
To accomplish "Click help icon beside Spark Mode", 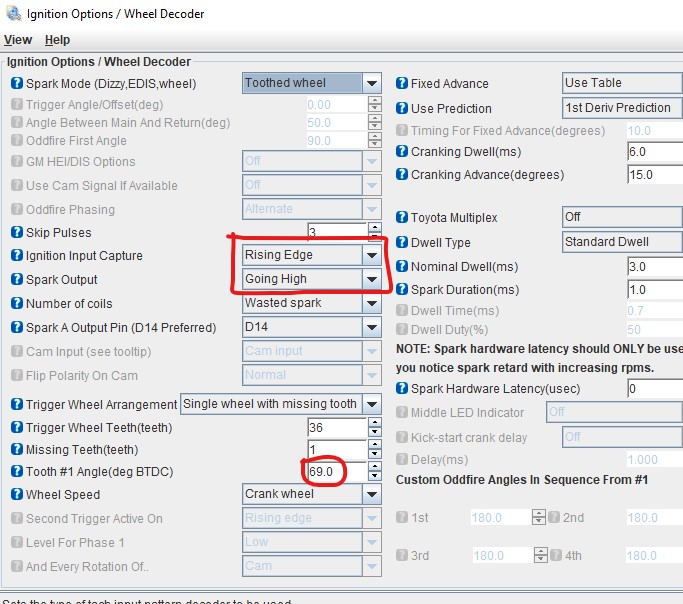I will 17,84.
